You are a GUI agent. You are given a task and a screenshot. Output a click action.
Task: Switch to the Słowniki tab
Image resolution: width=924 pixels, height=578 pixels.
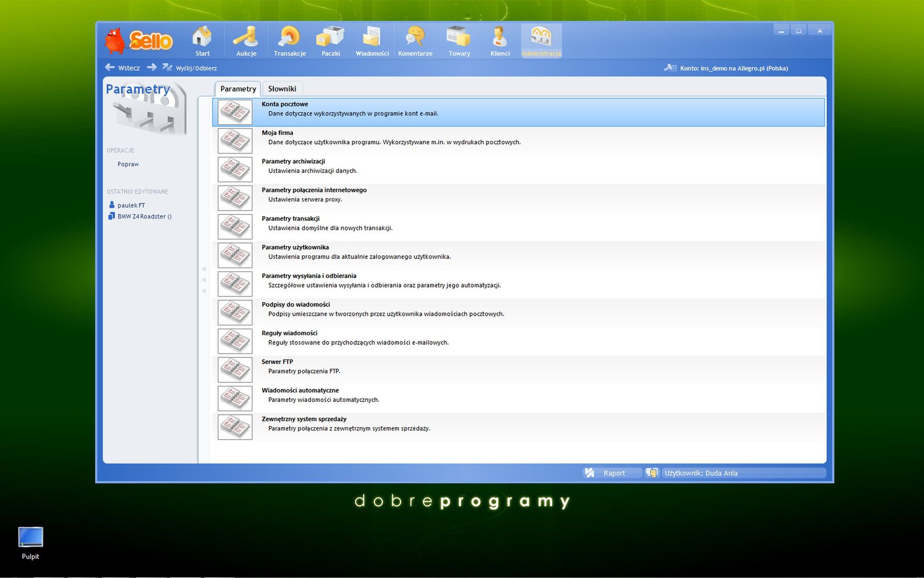click(x=282, y=89)
